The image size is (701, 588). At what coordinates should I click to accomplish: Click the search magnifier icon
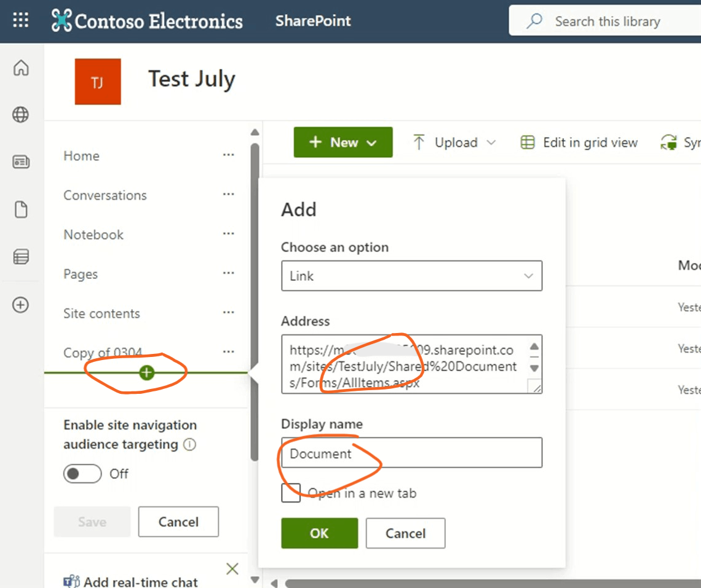coord(534,21)
